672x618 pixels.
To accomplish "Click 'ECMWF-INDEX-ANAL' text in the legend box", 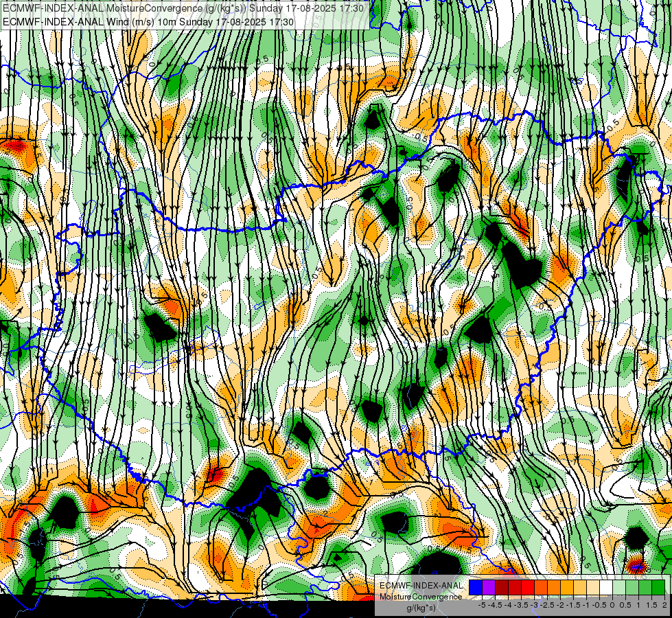I will pyautogui.click(x=421, y=586).
